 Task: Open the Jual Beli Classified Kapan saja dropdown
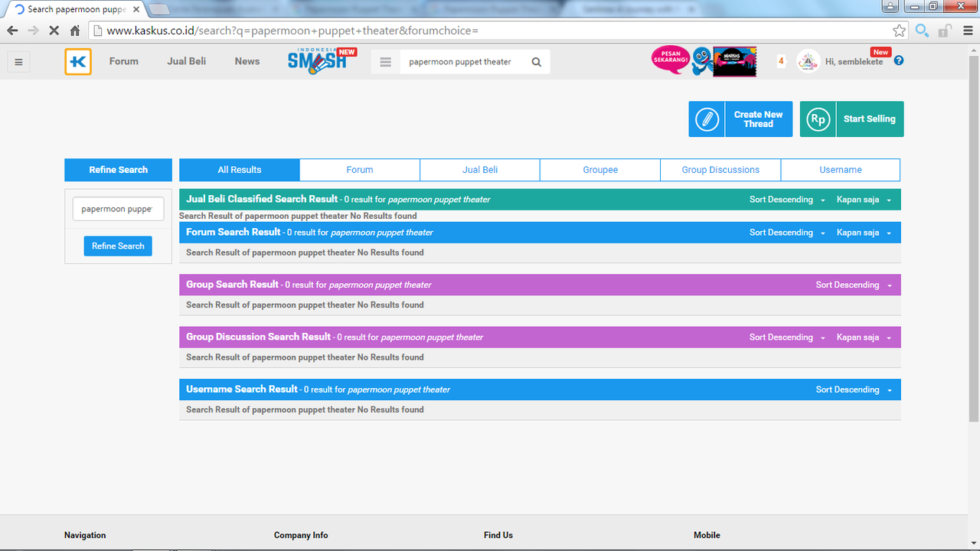point(864,200)
